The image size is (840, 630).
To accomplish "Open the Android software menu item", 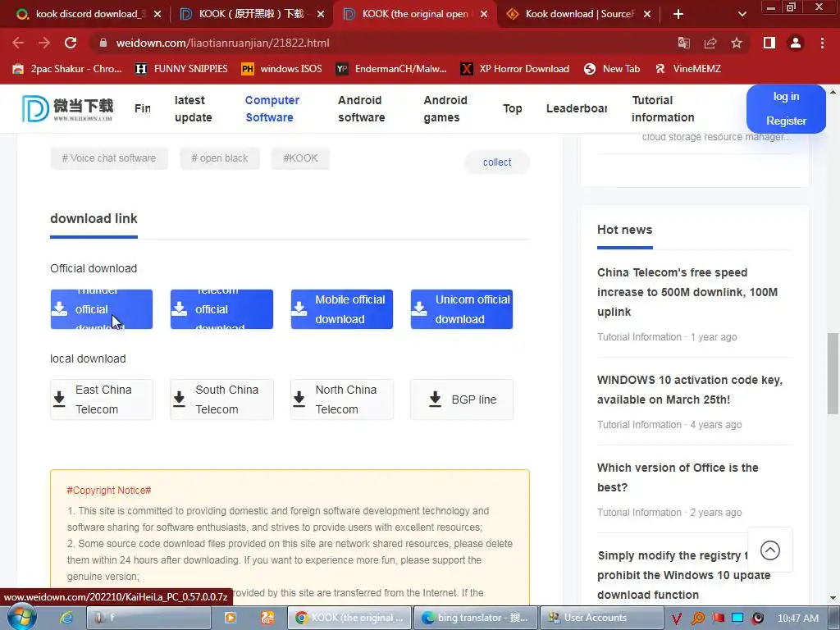I will [x=361, y=109].
